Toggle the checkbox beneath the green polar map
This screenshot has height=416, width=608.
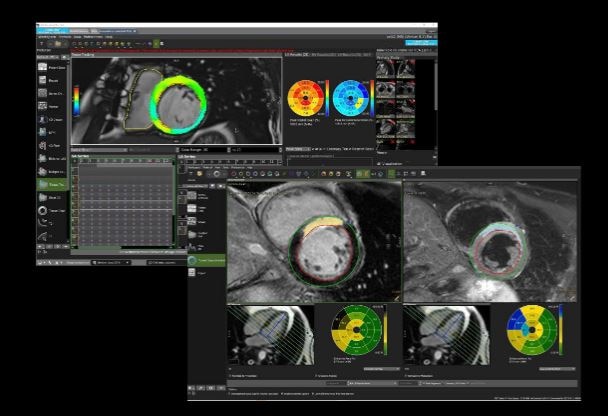point(318,376)
